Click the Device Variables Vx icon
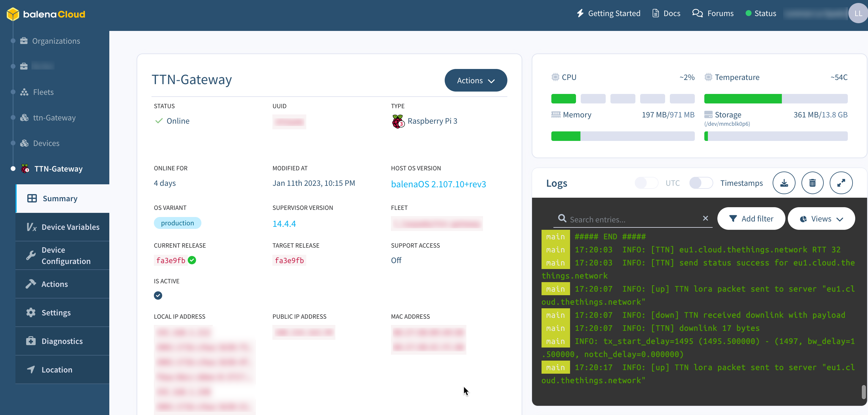Screen dimensions: 868x415 [x=31, y=227]
